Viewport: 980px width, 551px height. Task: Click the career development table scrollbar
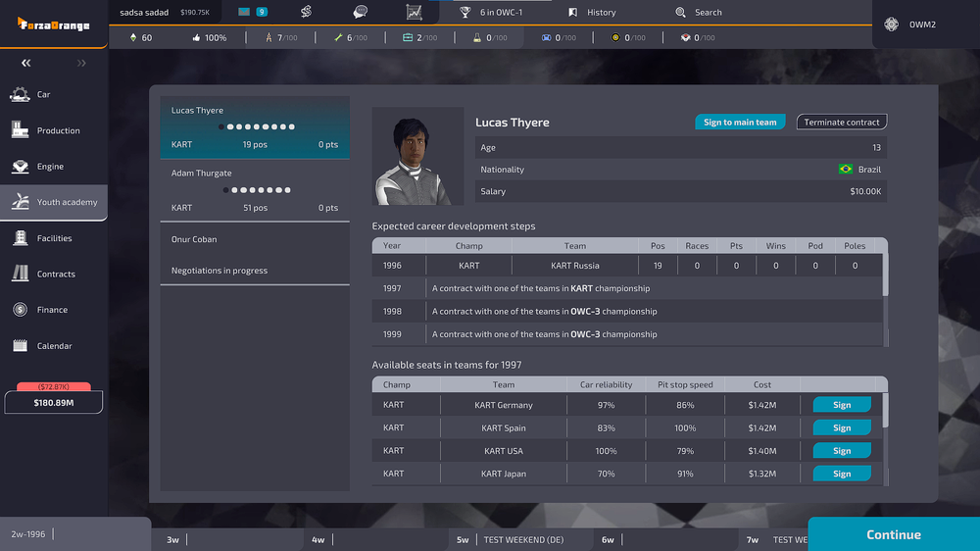click(x=885, y=275)
